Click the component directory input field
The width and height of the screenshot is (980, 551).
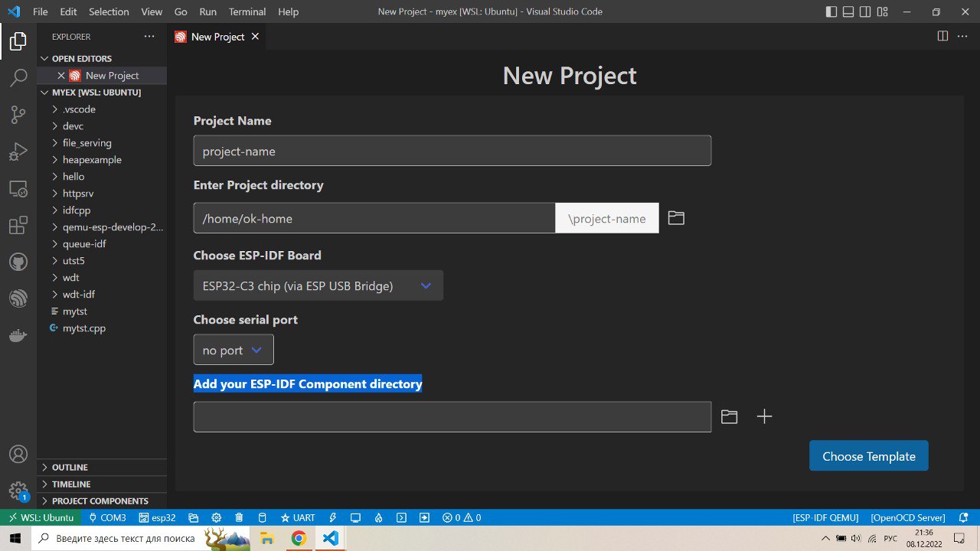(452, 417)
